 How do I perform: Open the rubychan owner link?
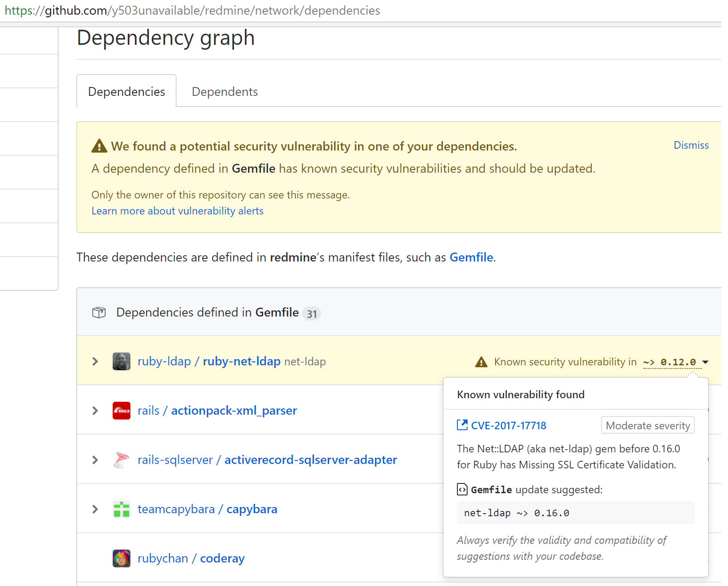click(x=163, y=558)
